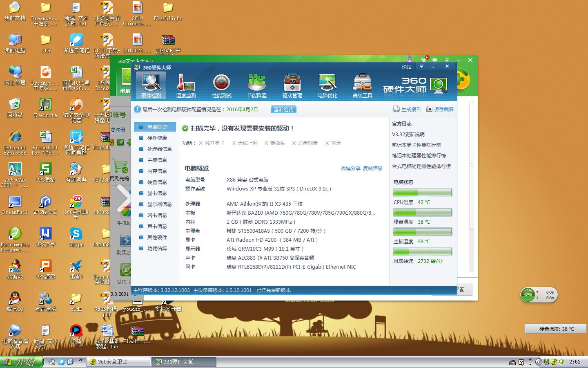
Task: Select 主板信息 in the sidebar
Action: 155,160
